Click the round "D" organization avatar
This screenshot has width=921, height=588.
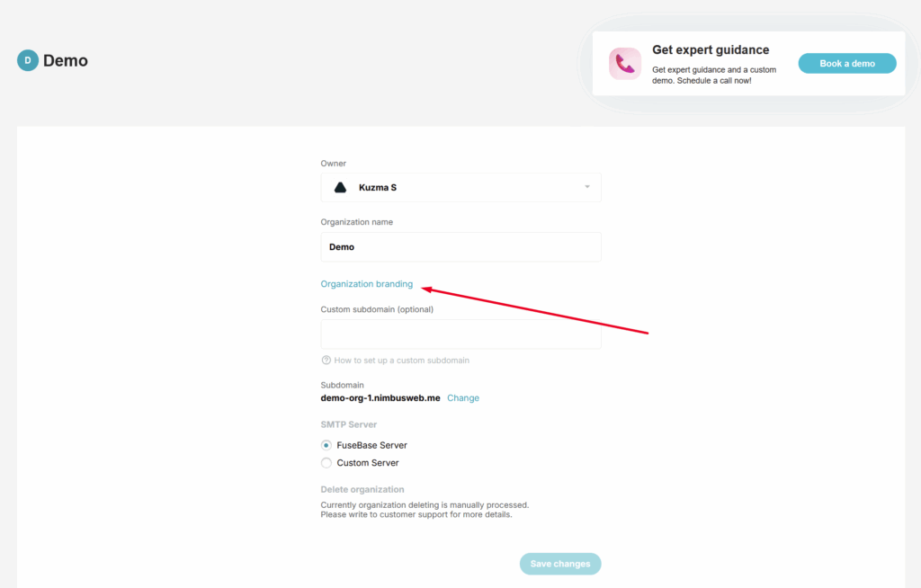(x=28, y=61)
